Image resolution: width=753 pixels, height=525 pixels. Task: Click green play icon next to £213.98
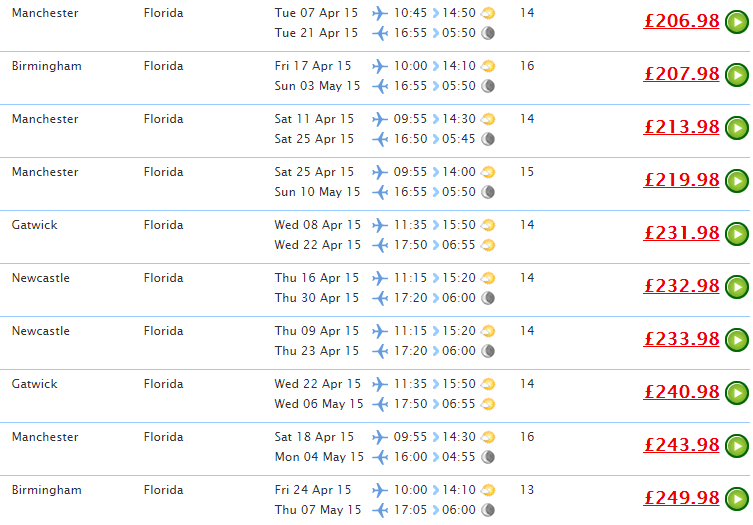(x=737, y=128)
